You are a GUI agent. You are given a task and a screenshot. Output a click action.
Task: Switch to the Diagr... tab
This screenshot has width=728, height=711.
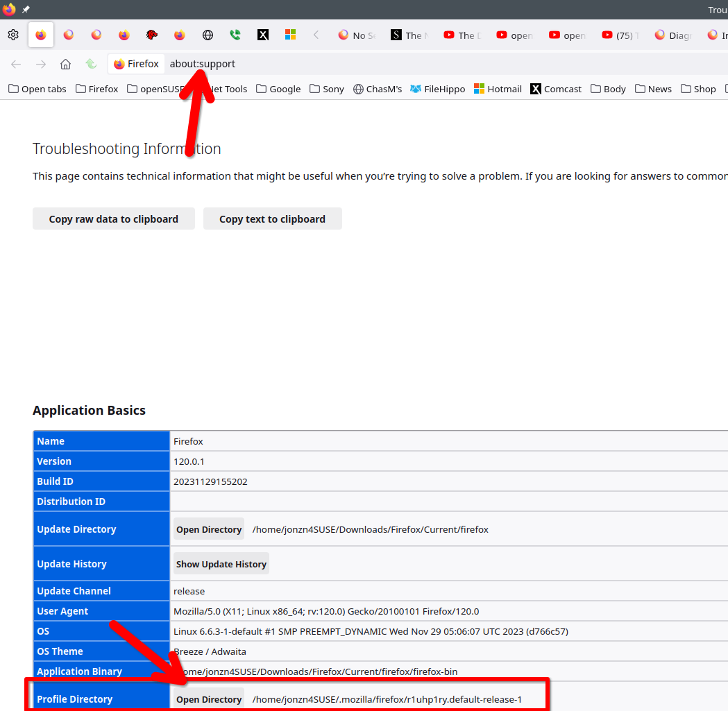pyautogui.click(x=673, y=35)
